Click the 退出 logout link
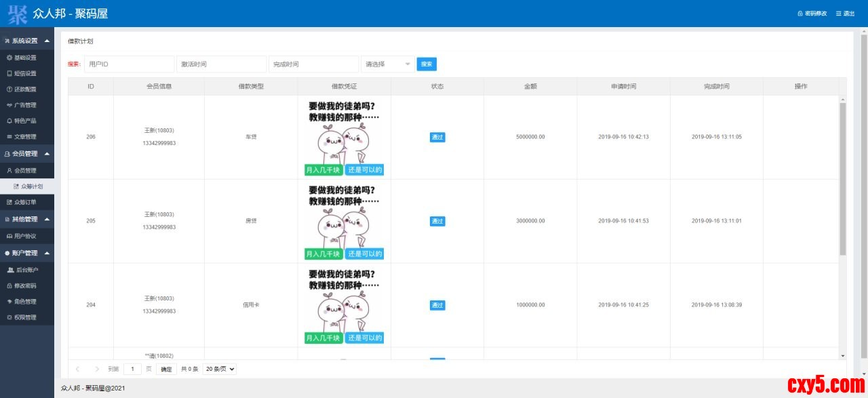868x398 pixels. click(846, 14)
